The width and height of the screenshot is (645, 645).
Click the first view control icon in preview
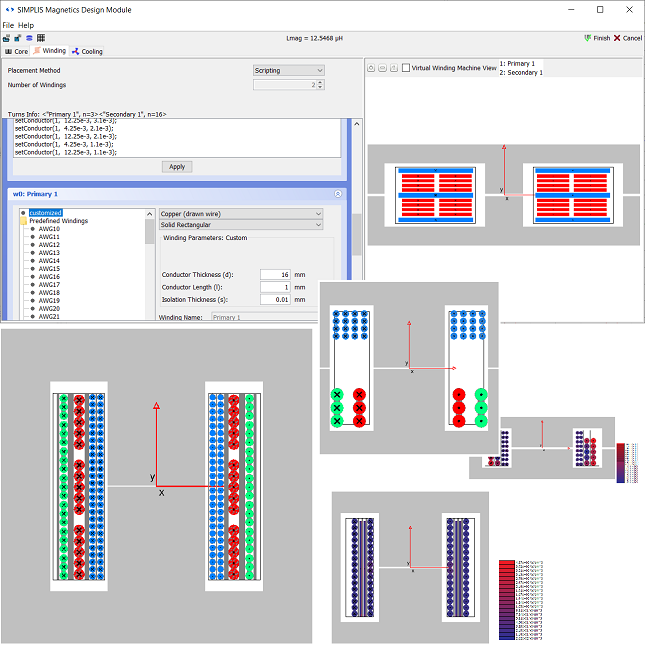372,69
